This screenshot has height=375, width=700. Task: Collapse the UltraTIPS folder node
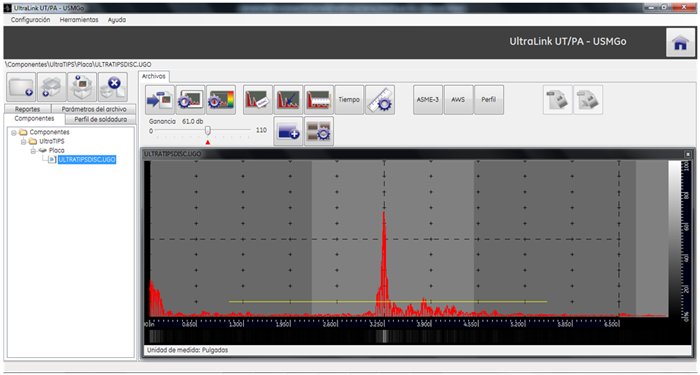(24, 142)
